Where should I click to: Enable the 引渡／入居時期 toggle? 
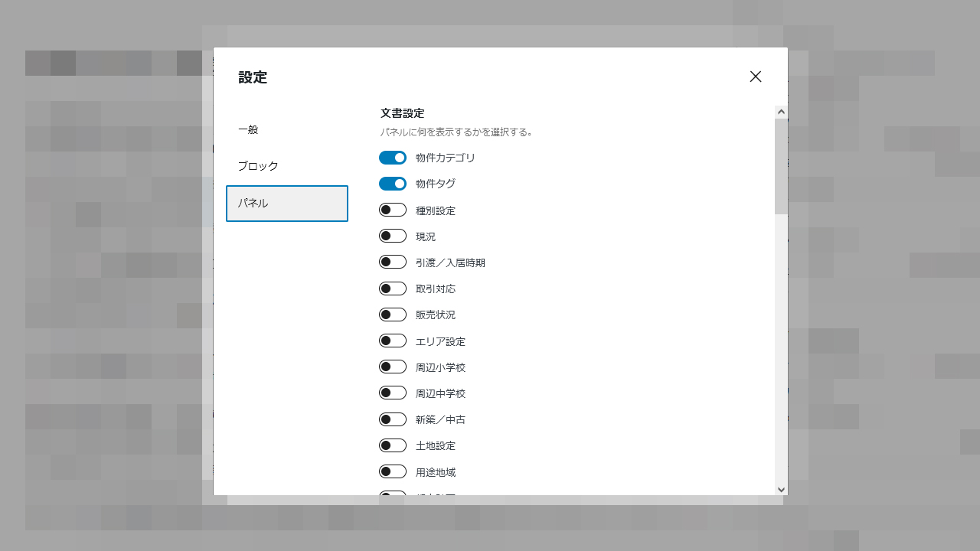(x=393, y=262)
